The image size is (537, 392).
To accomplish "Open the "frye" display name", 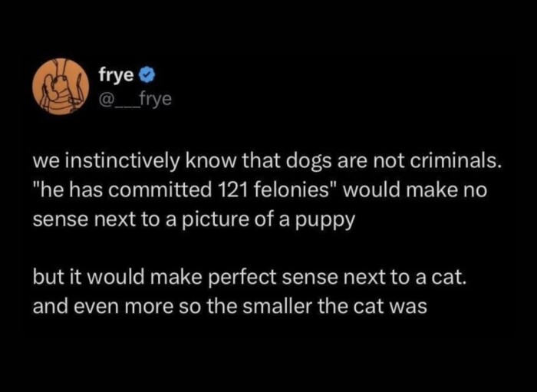I will click(x=117, y=75).
